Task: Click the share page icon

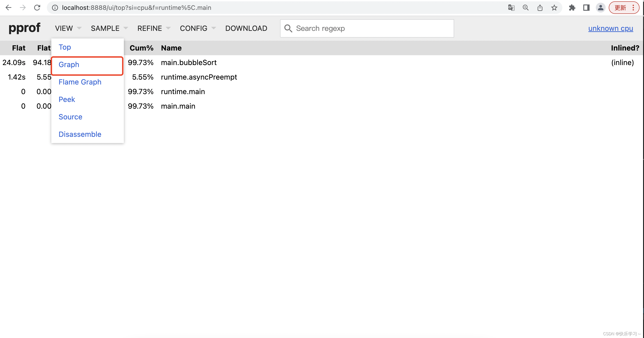Action: 540,8
